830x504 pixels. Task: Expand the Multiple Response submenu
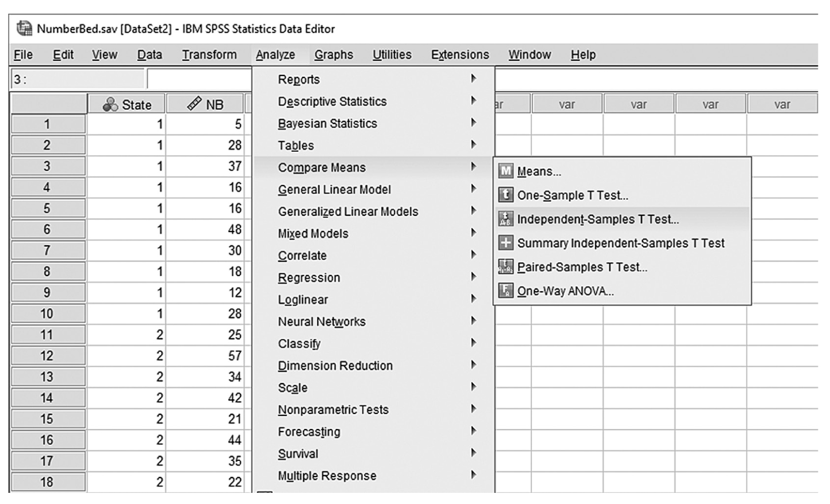coord(373,476)
